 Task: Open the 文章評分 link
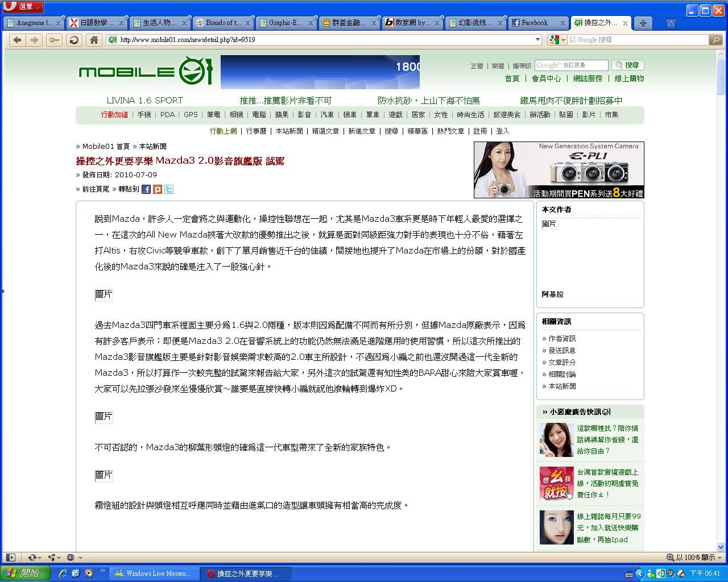pos(562,363)
